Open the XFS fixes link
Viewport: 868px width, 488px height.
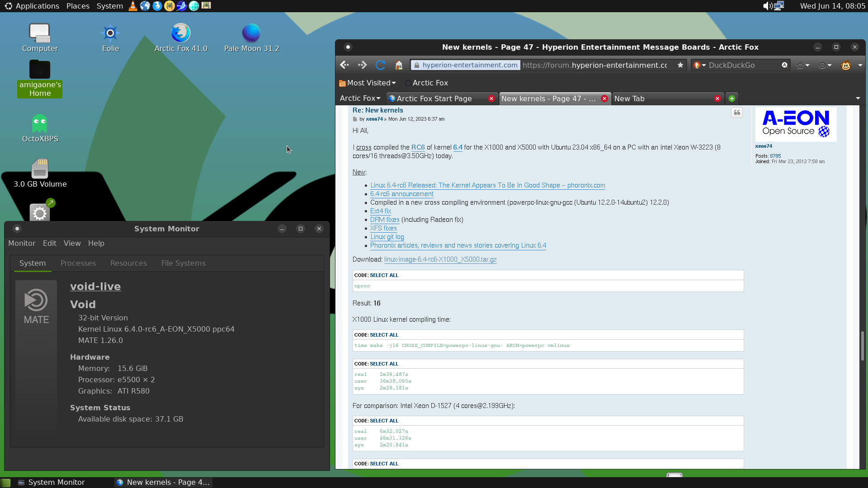click(x=383, y=228)
